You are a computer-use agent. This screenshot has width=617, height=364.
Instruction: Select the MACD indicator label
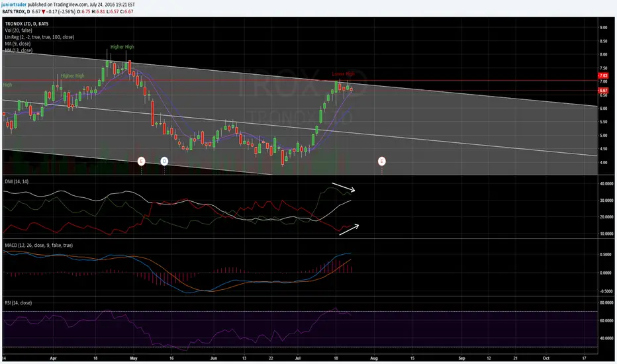coord(38,245)
